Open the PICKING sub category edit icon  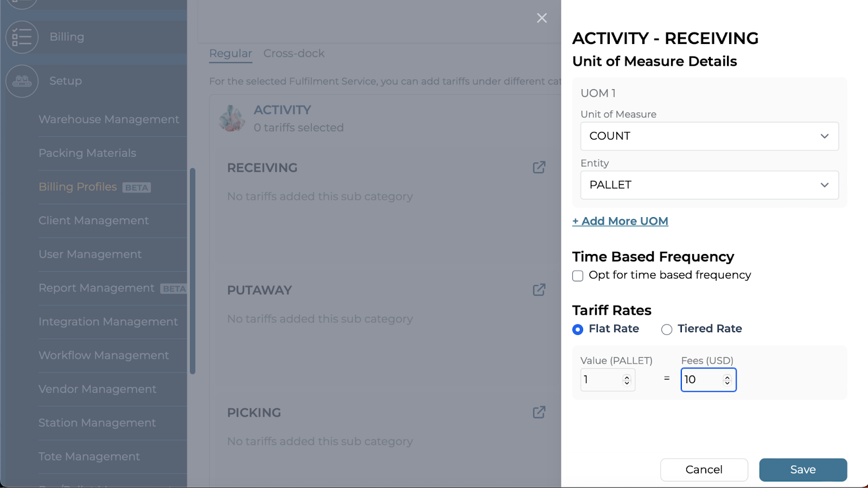539,413
